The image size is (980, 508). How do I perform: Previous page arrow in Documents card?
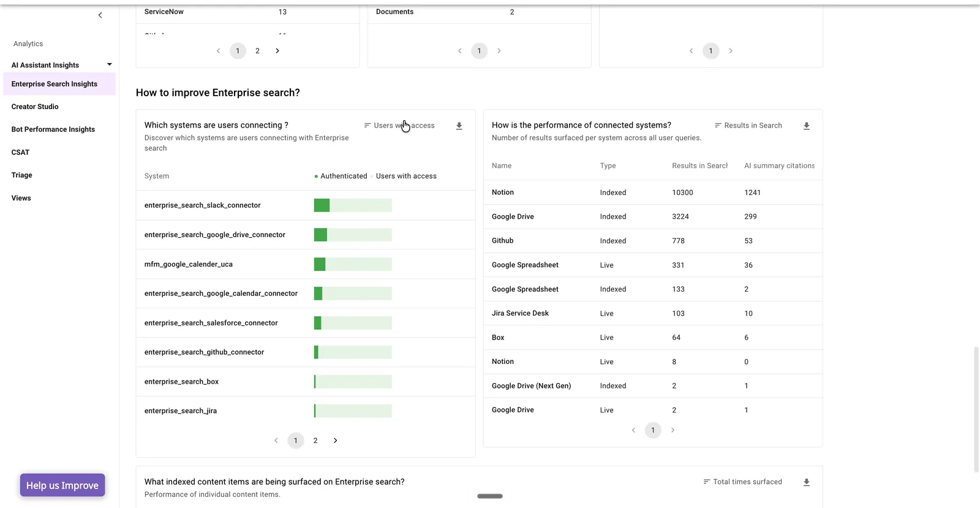point(459,51)
